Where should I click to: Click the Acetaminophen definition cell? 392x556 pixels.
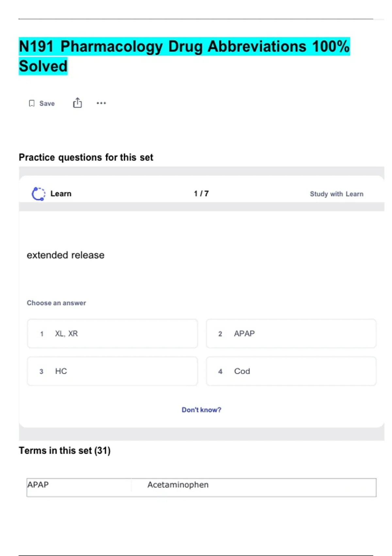click(x=178, y=485)
